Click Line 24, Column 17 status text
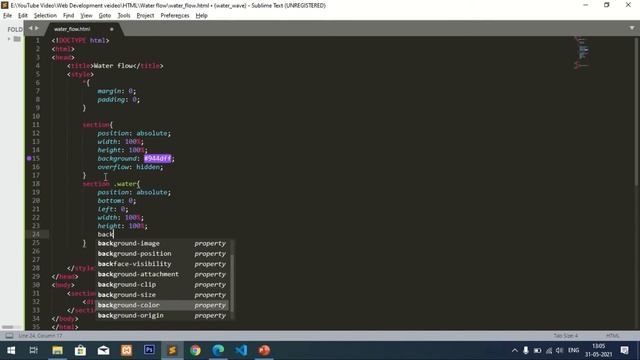This screenshot has height=360, width=640. (40, 336)
